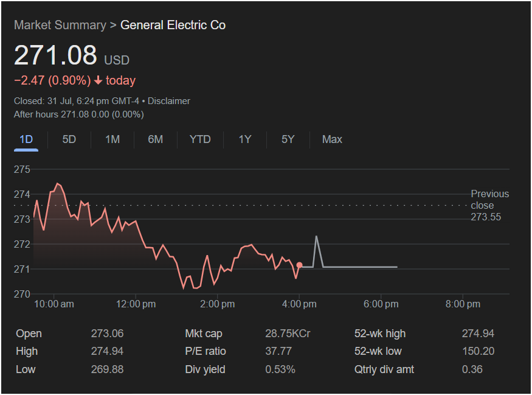Click the 10:00 am axis label
The width and height of the screenshot is (532, 395).
coord(54,304)
